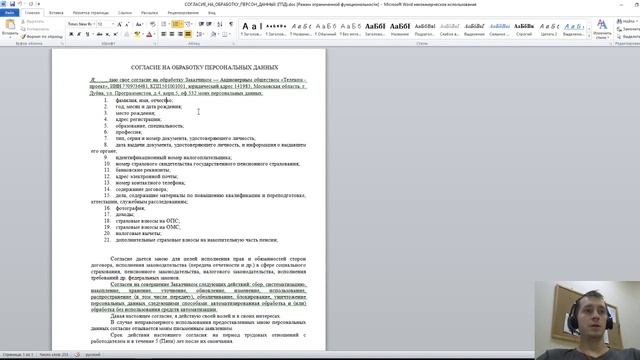Apply the first Заголовок heading style
The image size is (640, 360).
251,29
